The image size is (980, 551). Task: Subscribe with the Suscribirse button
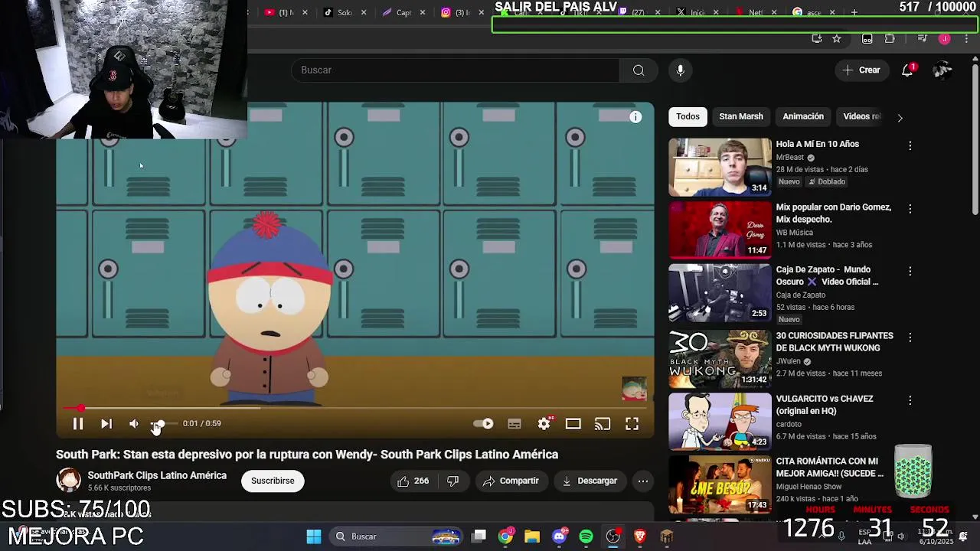(273, 481)
